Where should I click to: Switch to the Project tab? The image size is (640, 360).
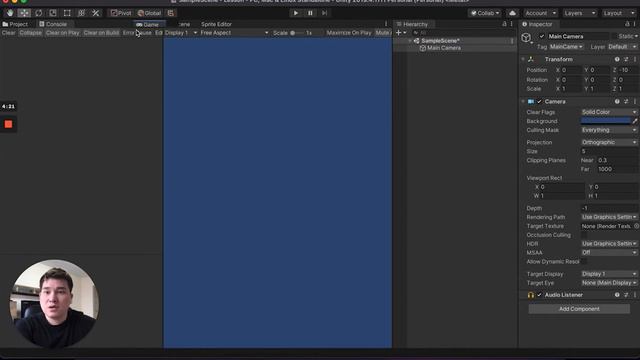(15, 24)
